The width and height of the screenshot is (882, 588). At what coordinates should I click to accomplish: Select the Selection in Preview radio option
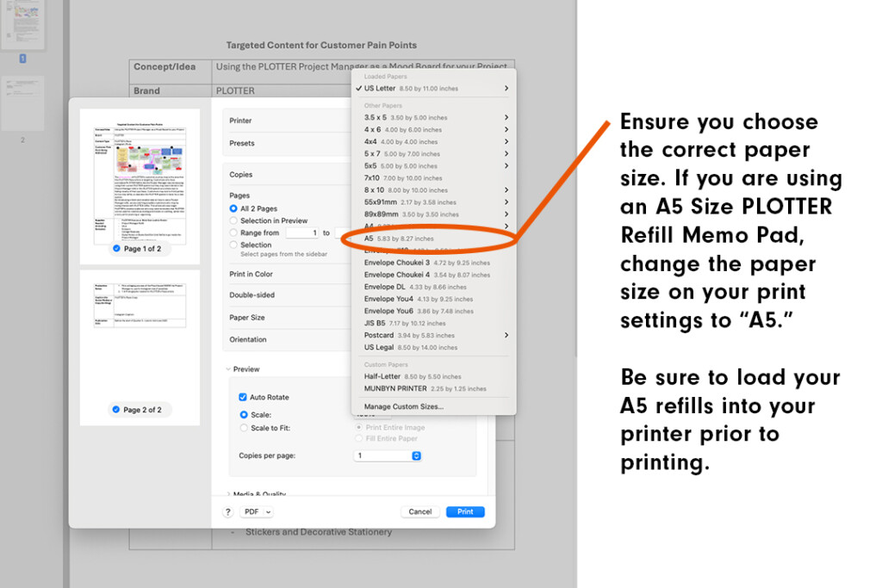233,221
